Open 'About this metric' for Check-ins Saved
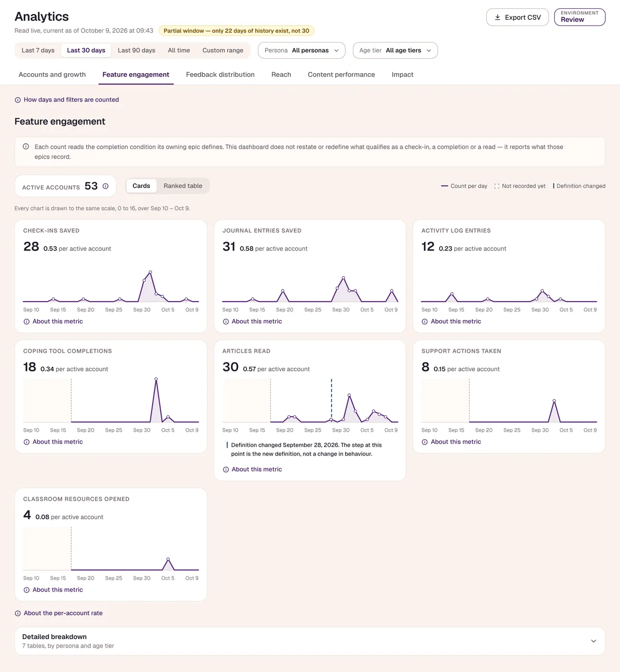Viewport: 620px width, 672px height. [x=58, y=322]
